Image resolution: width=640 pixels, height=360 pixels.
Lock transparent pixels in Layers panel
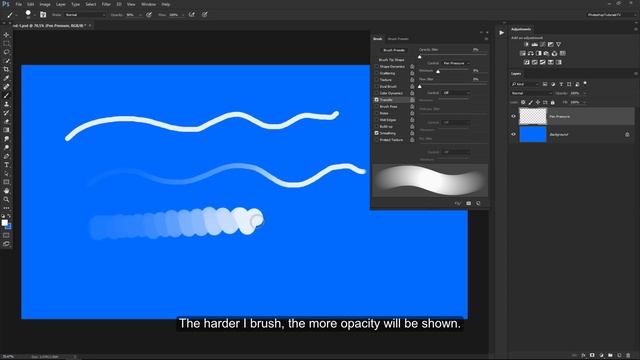(x=523, y=102)
